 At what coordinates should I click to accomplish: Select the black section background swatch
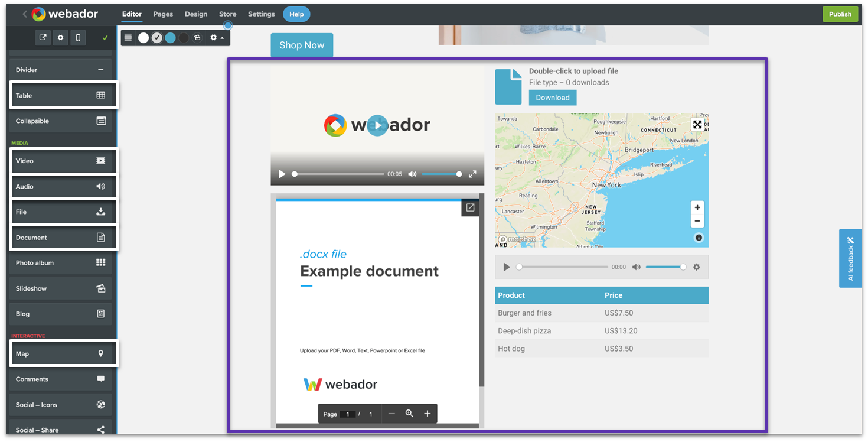(184, 38)
